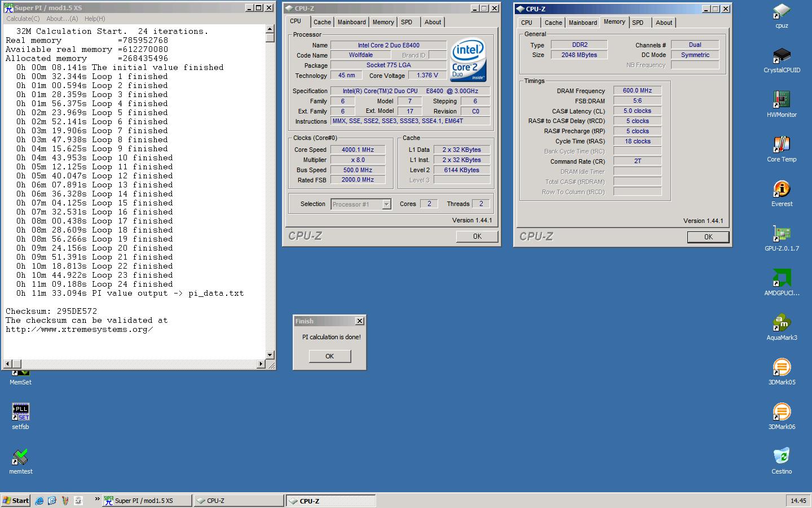812x508 pixels.
Task: Switch to Cache tab in right CPU-Z window
Action: click(x=553, y=23)
